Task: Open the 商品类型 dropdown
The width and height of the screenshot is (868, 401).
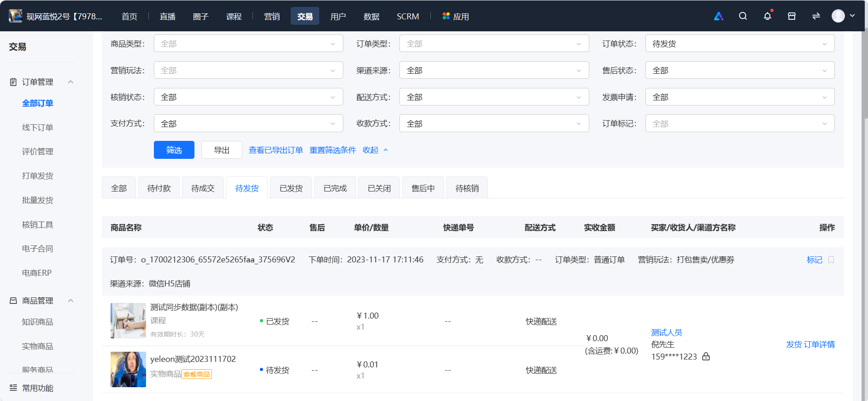Action: [248, 44]
